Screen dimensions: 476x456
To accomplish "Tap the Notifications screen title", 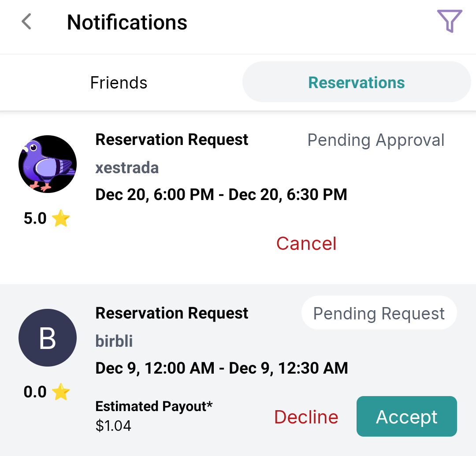I will coord(126,22).
